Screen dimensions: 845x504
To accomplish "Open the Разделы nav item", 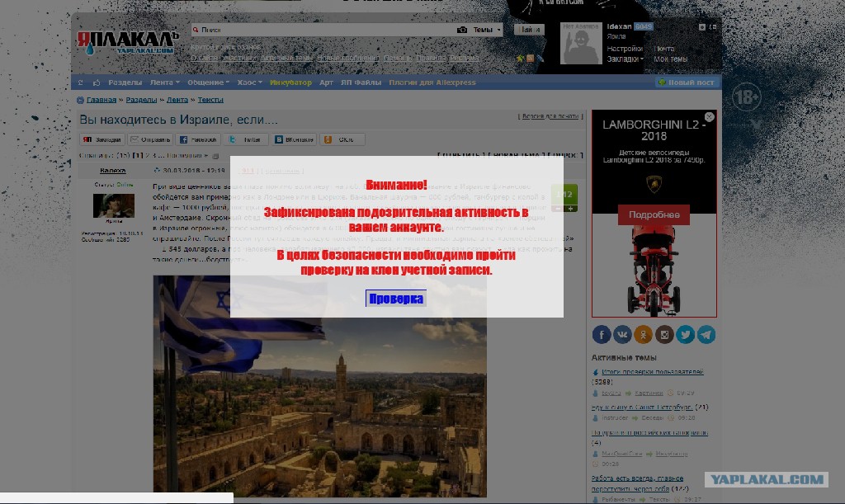I will (125, 82).
